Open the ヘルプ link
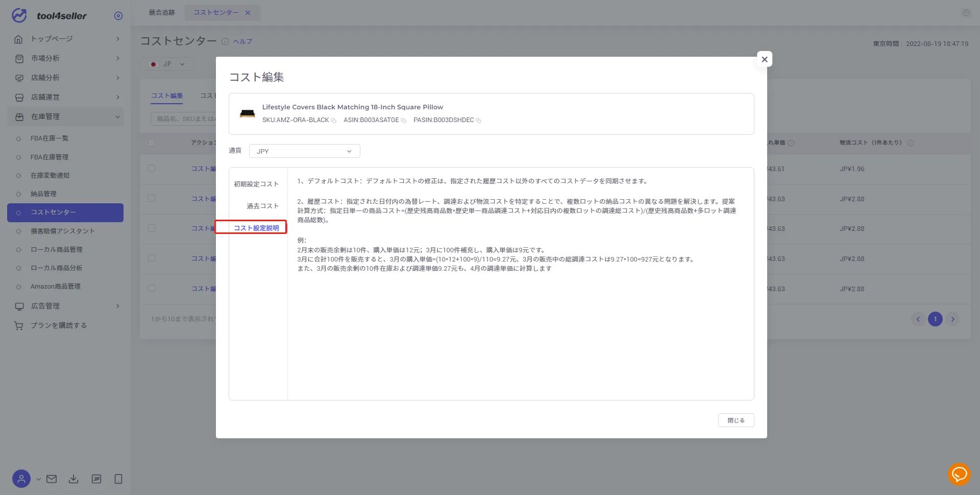Viewport: 980px width, 495px height. 242,41
